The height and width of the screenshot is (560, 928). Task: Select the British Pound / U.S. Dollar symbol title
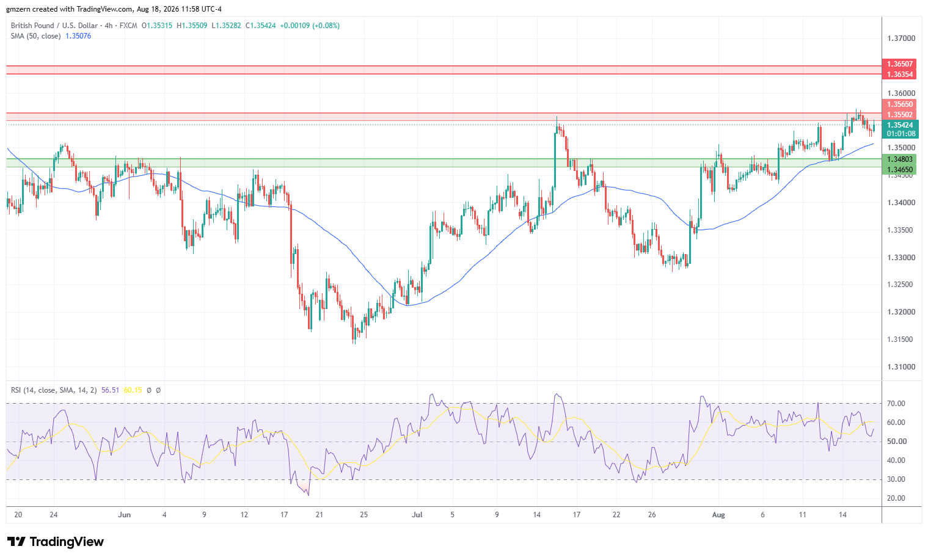pos(54,26)
